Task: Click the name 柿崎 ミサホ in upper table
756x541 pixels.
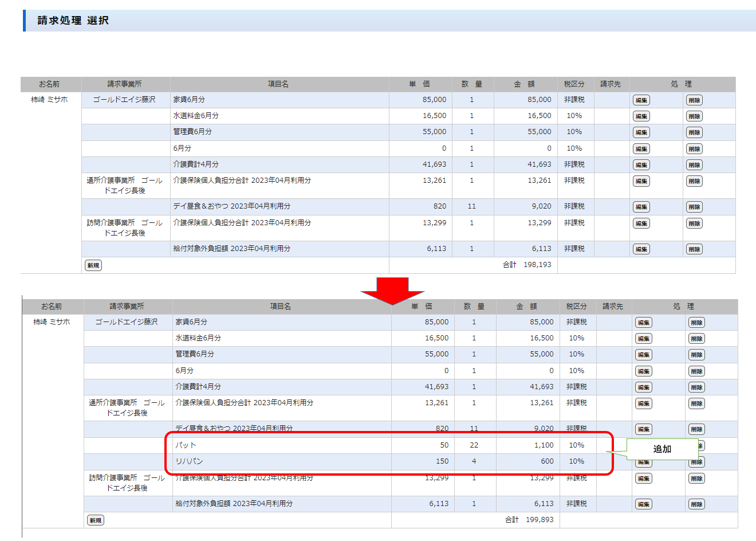Action: coord(49,100)
